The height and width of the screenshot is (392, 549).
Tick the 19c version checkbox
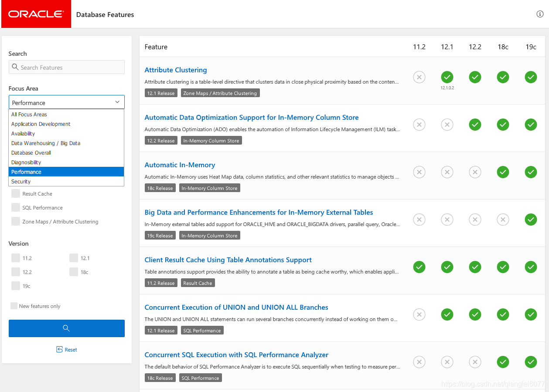pos(16,286)
